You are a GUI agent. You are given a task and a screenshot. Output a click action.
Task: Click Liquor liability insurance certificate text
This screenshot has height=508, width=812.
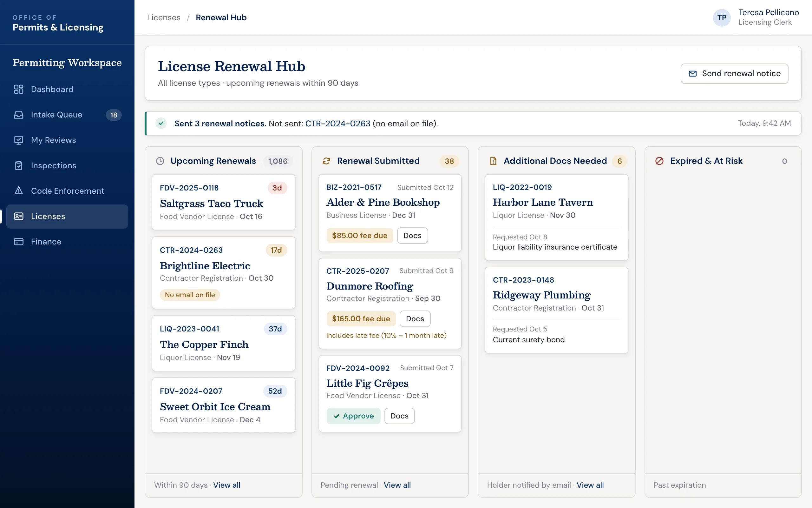pos(555,247)
